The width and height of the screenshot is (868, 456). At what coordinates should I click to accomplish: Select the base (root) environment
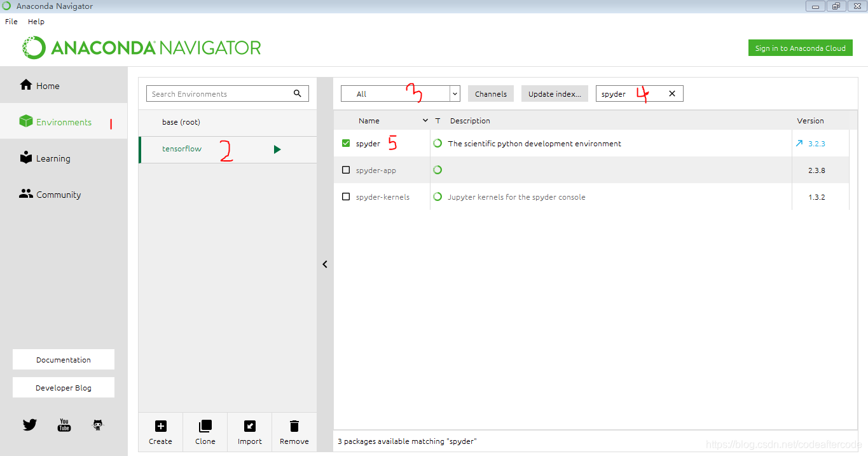tap(228, 122)
